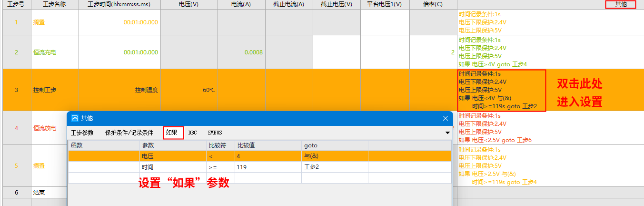The height and width of the screenshot is (206, 644).
Task: Click the 工步2 goto cell
Action: pyautogui.click(x=335, y=167)
